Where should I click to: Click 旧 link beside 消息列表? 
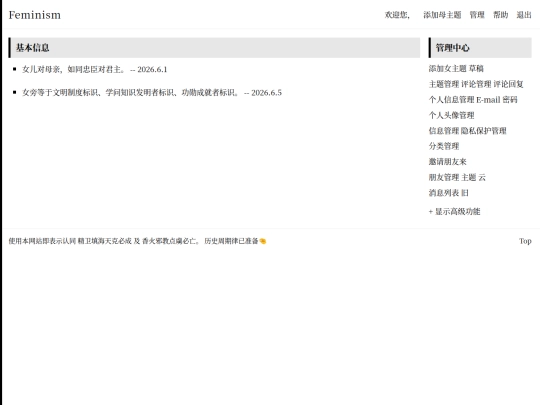(x=465, y=193)
